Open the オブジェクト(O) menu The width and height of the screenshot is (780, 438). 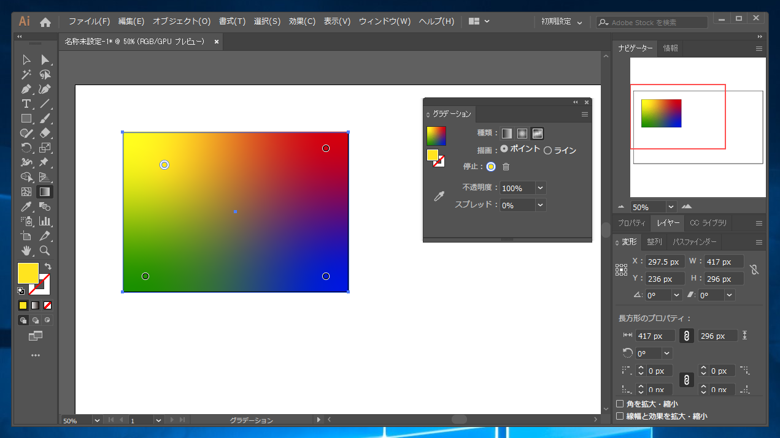point(182,21)
